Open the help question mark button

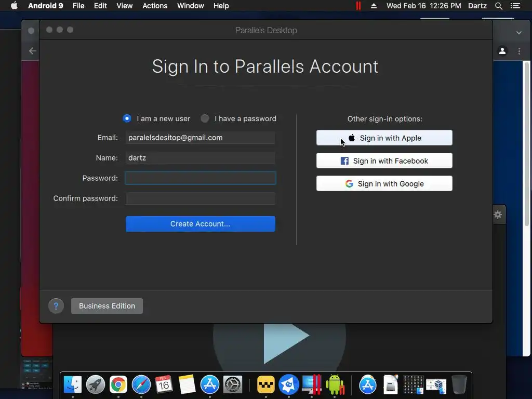point(56,306)
